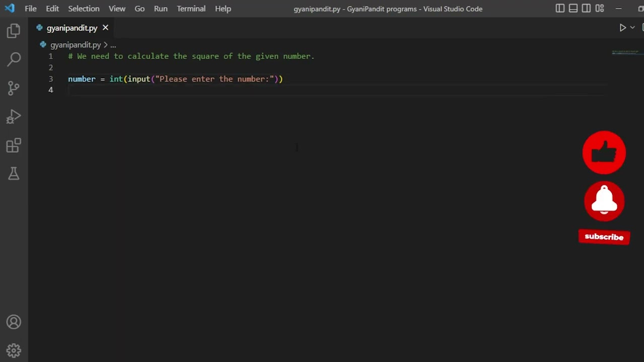Toggle the primary side bar layout
The width and height of the screenshot is (644, 362).
[x=560, y=9]
